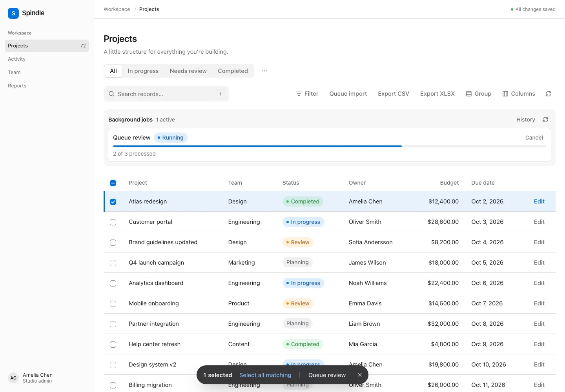Switch to the In progress tab
565x392 pixels.
click(x=143, y=71)
